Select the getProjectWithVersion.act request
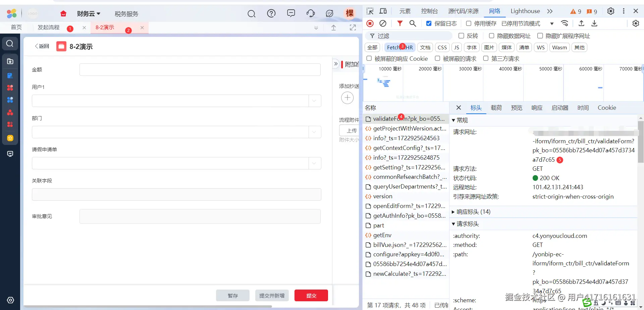Screen dimensions: 644x310 406,128
